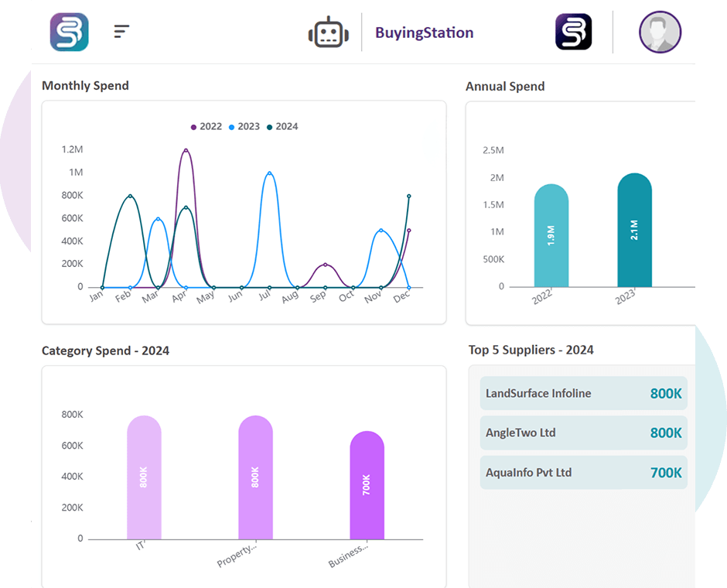
Task: Toggle the 2023 series in chart legend
Action: (244, 126)
